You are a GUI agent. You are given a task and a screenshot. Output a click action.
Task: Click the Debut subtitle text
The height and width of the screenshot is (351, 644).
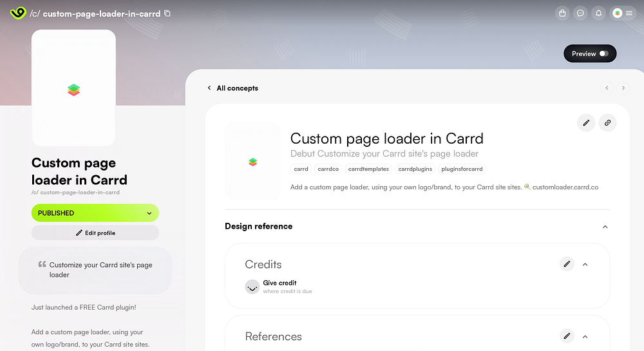point(384,153)
